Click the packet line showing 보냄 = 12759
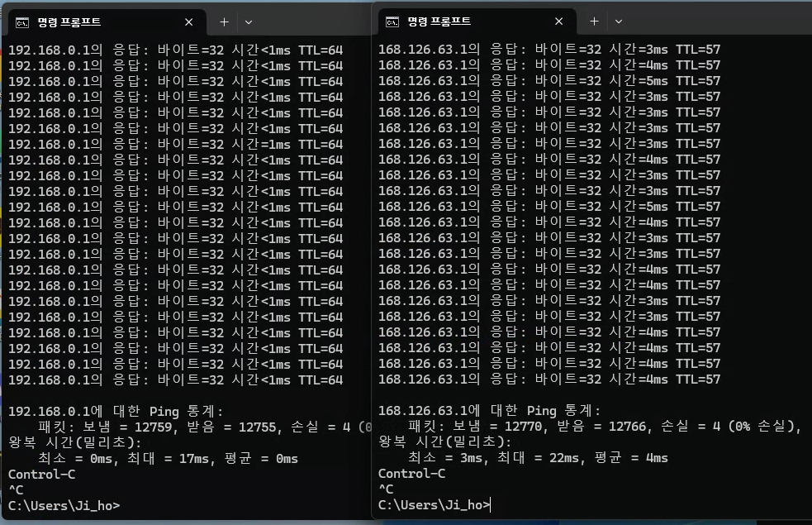This screenshot has width=812, height=525. (205, 427)
